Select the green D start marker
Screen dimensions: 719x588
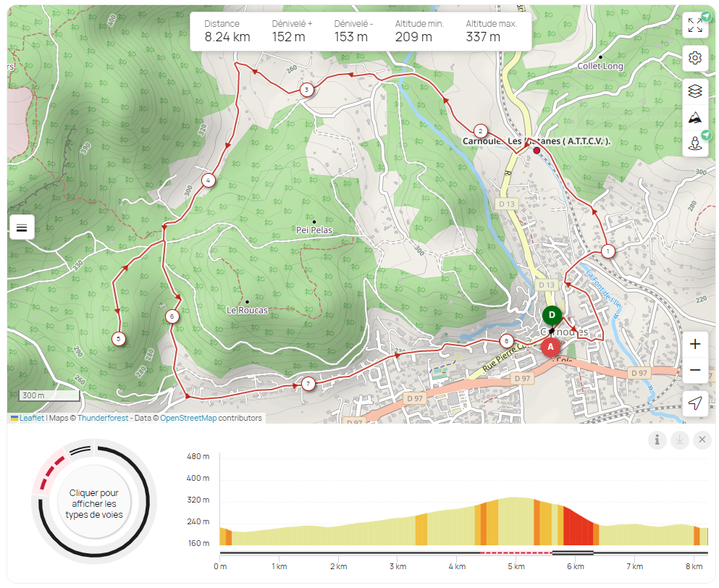[552, 315]
